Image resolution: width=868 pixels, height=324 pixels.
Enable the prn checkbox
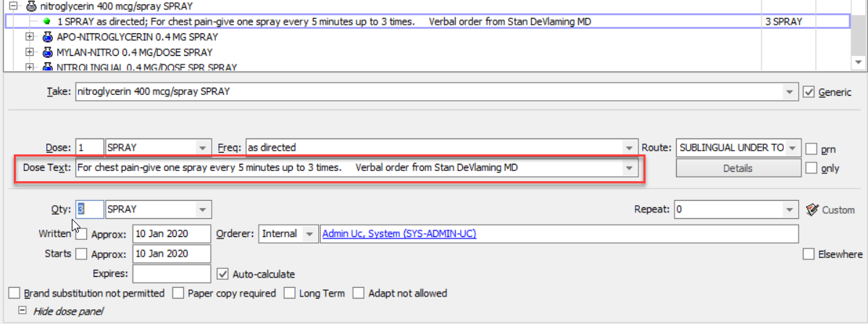tap(811, 149)
